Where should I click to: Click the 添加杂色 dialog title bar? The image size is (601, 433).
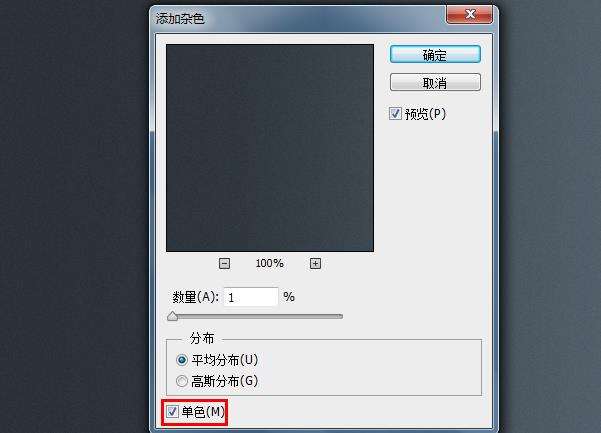299,18
